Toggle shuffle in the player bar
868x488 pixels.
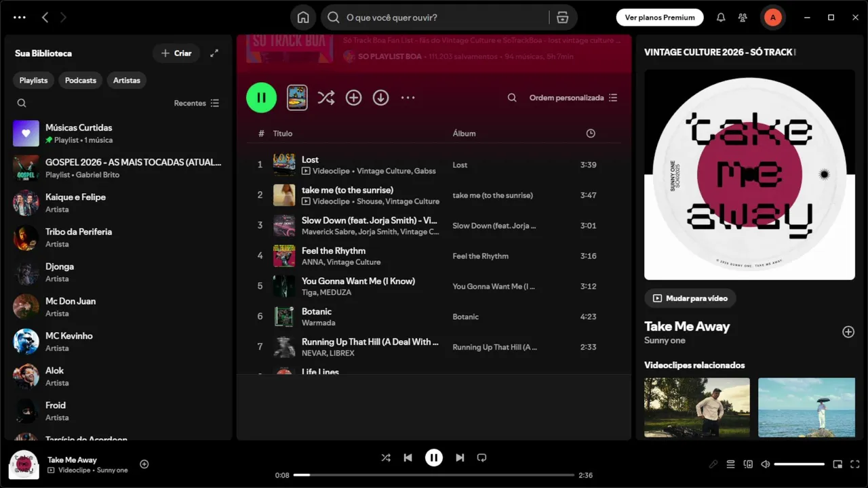(386, 457)
